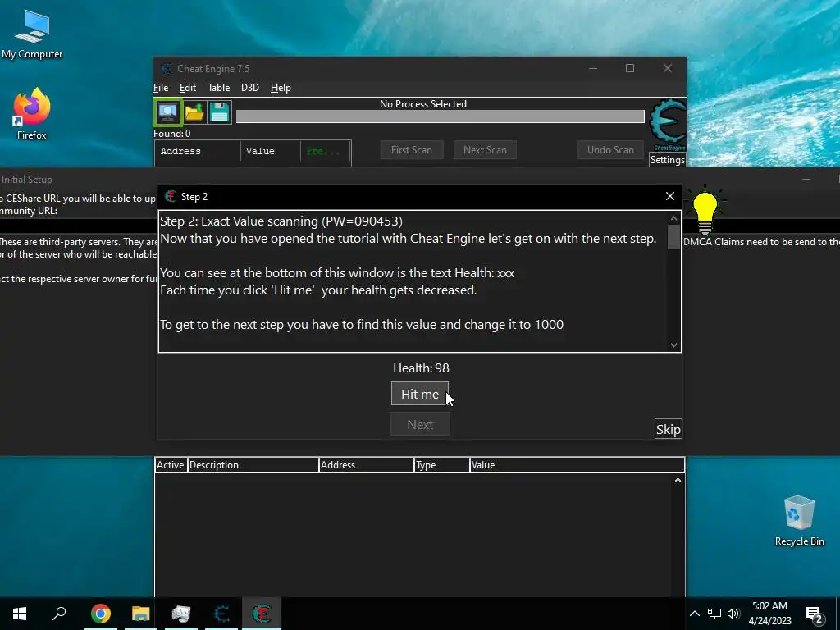This screenshot has height=630, width=840.
Task: Show hidden system tray icons
Action: click(x=695, y=614)
